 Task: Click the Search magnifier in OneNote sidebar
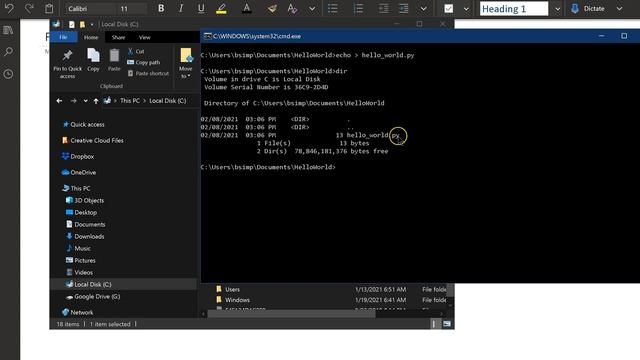[8, 52]
